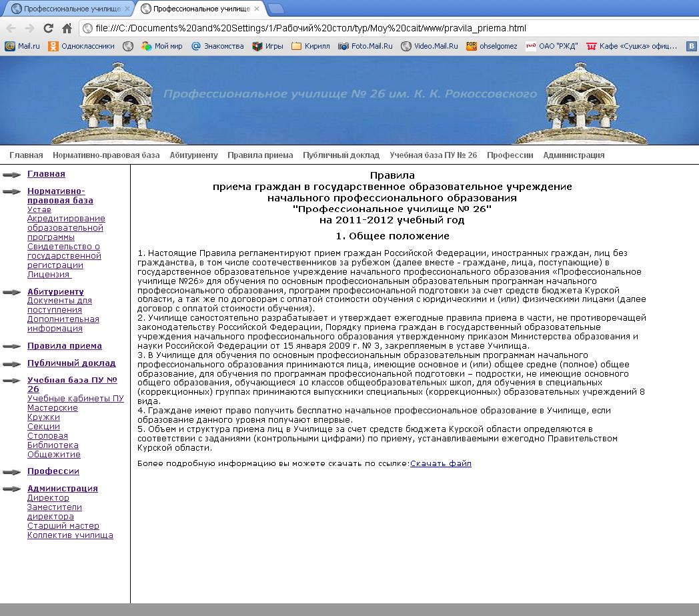The image size is (699, 616).
Task: Click the browser Back arrow
Action: (11, 29)
